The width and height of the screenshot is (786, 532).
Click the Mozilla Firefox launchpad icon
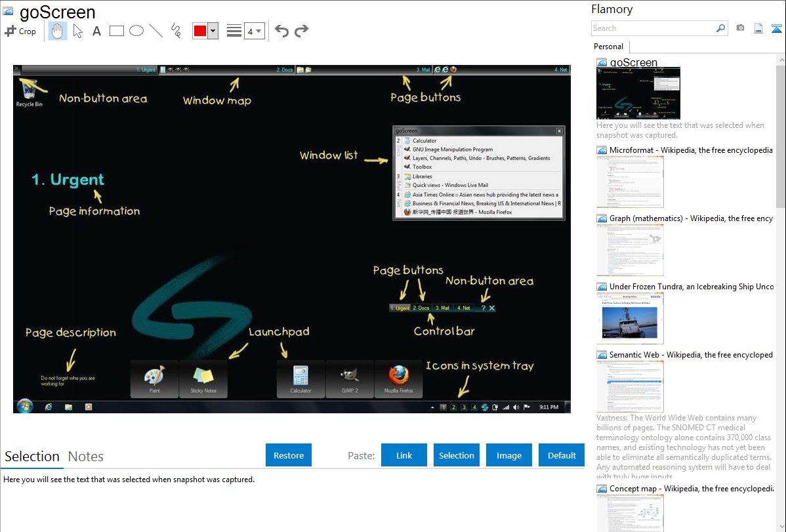398,379
